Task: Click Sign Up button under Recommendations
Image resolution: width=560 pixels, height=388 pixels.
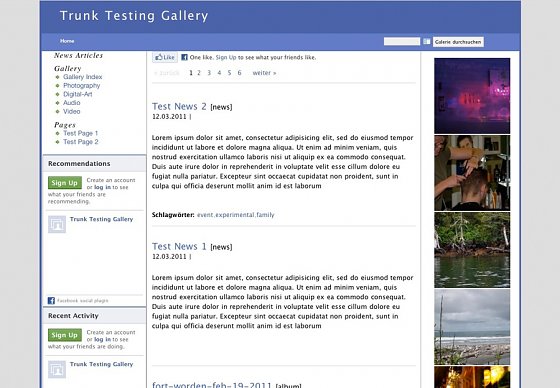Action: [x=65, y=183]
